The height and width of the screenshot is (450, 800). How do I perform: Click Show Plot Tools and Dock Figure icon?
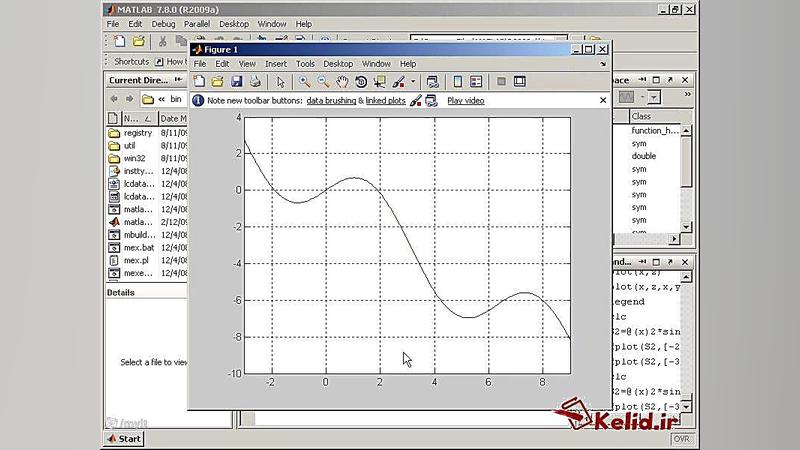(520, 82)
